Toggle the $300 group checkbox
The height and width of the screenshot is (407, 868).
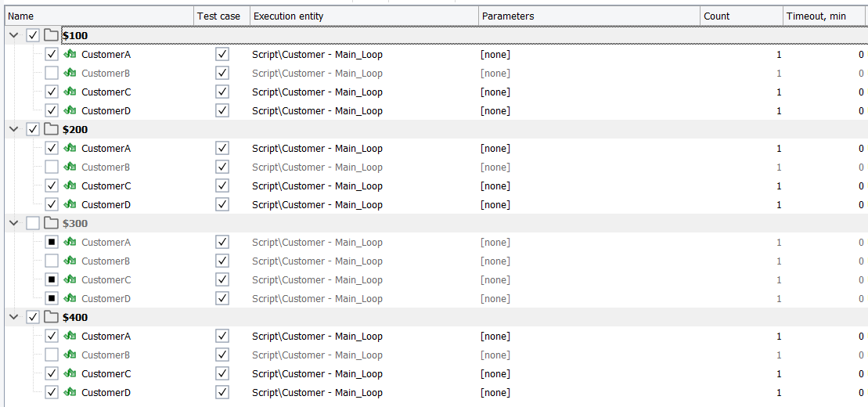(x=33, y=223)
